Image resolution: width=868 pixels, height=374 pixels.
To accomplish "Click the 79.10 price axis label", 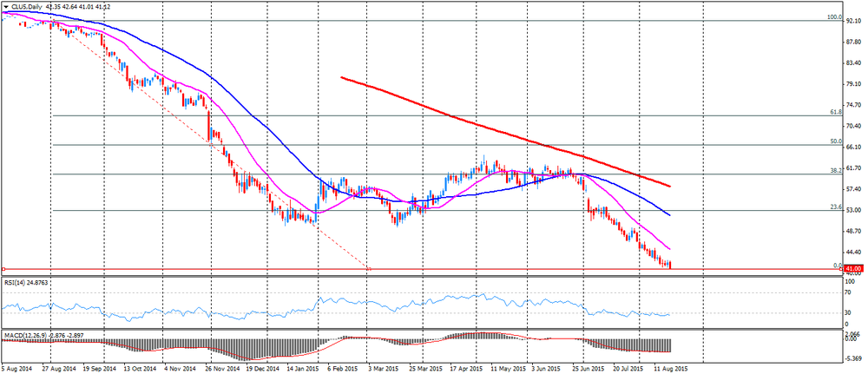I will click(x=852, y=84).
